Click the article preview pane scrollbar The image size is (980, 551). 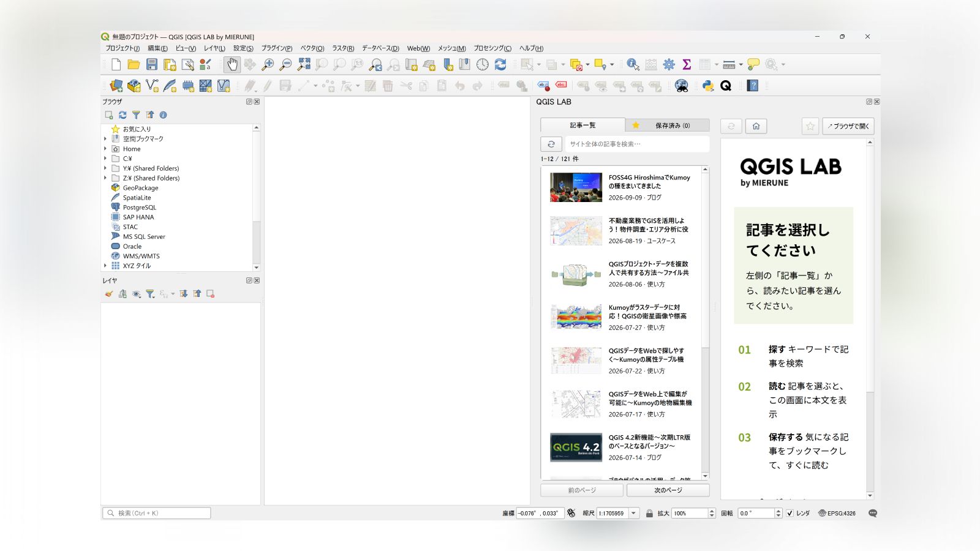[870, 319]
